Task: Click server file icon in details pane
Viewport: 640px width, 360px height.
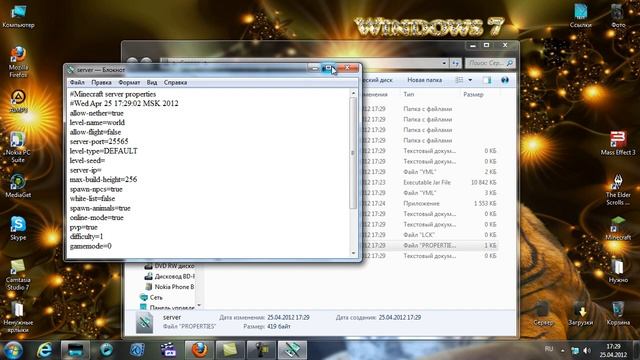Action: (x=144, y=322)
